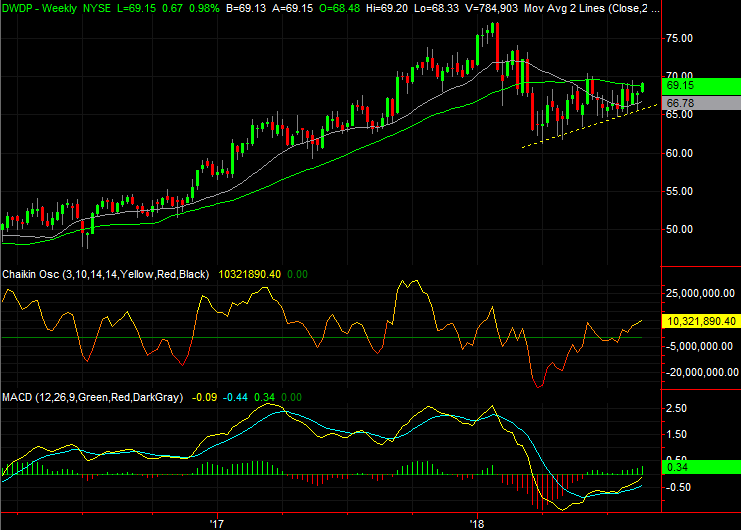Click the 2.50 MACD axis label
The height and width of the screenshot is (530, 741).
(676, 409)
